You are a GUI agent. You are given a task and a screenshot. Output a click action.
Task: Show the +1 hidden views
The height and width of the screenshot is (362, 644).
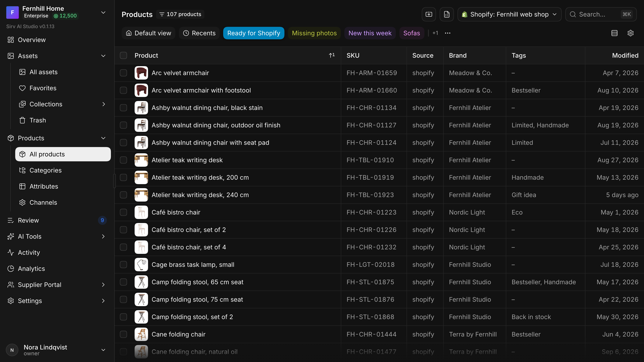[x=435, y=33]
